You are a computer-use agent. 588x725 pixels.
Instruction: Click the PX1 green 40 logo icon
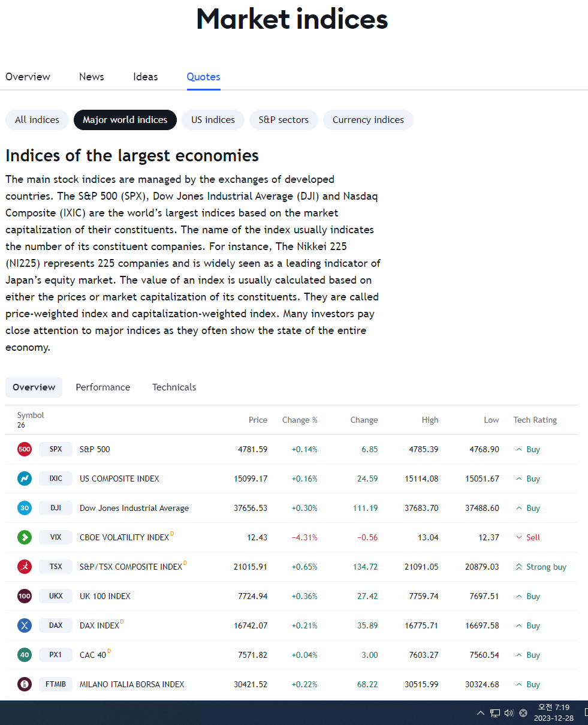tap(25, 655)
